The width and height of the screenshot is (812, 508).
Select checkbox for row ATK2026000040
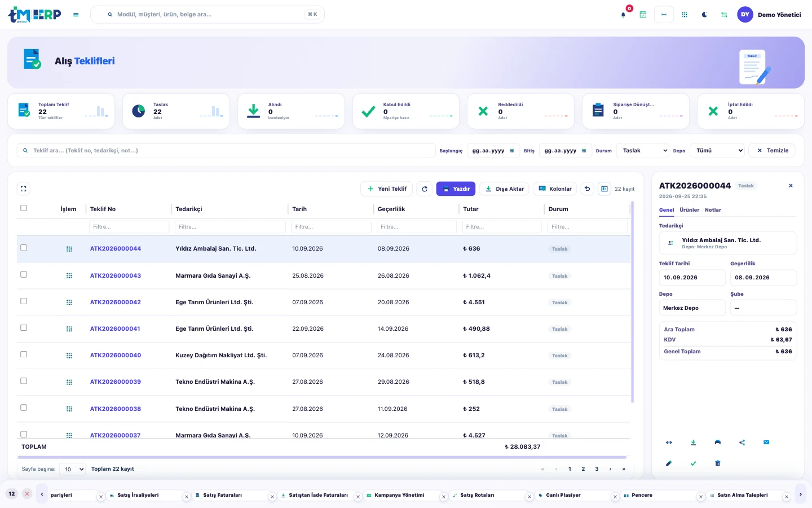pyautogui.click(x=24, y=354)
